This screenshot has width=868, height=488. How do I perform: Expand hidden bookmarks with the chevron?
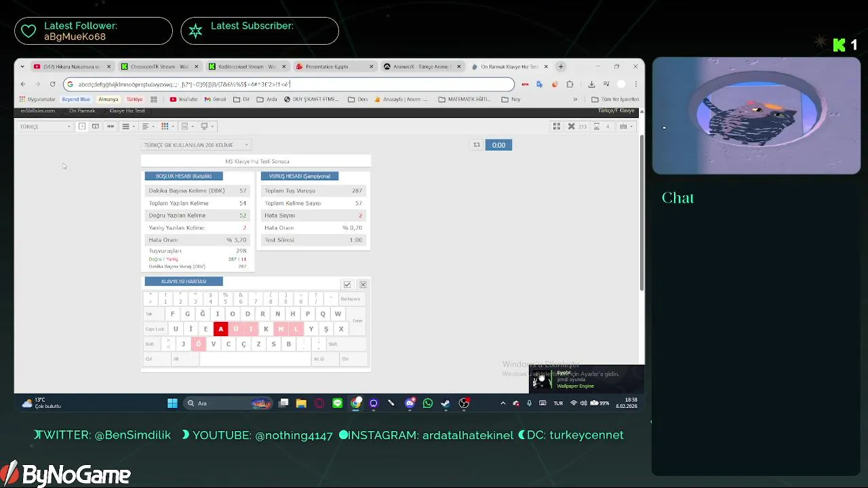[575, 99]
